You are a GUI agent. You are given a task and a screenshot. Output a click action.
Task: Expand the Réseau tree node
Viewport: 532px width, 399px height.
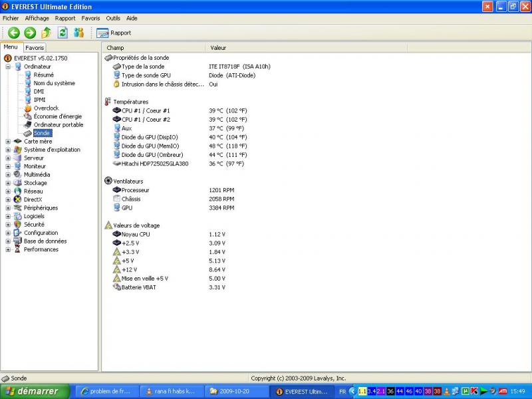(x=8, y=192)
